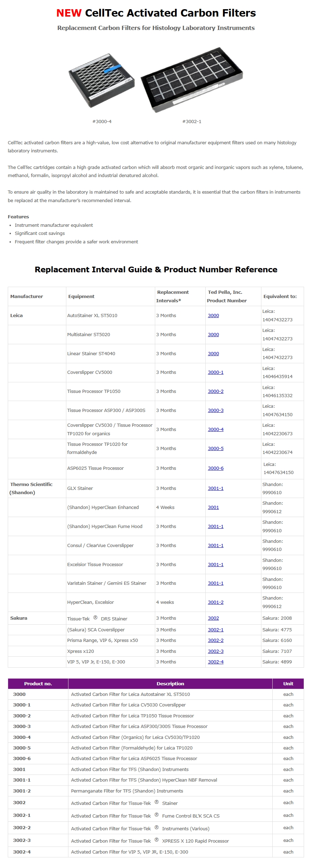This screenshot has width=315, height=868.
Task: Click 'Instrument manufacturer equivalent' bullet
Action: (x=54, y=225)
